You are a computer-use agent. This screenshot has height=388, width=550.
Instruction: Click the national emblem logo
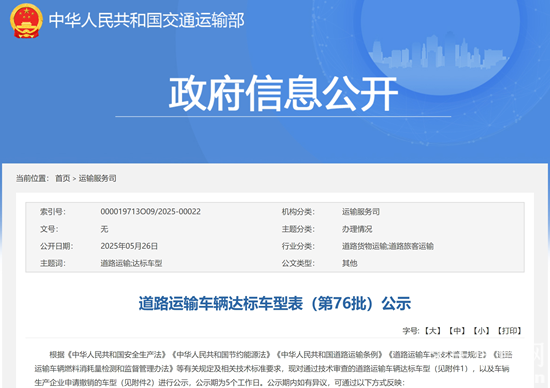26,21
